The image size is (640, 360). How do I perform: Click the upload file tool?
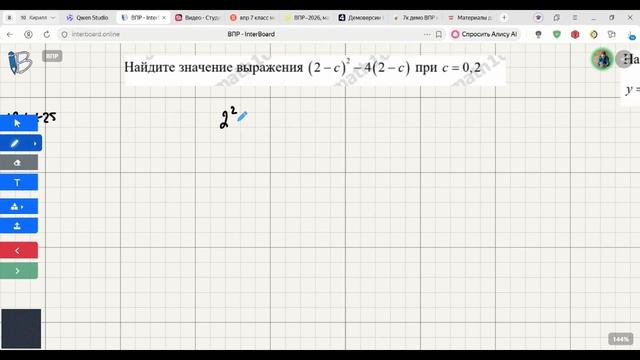[18, 226]
